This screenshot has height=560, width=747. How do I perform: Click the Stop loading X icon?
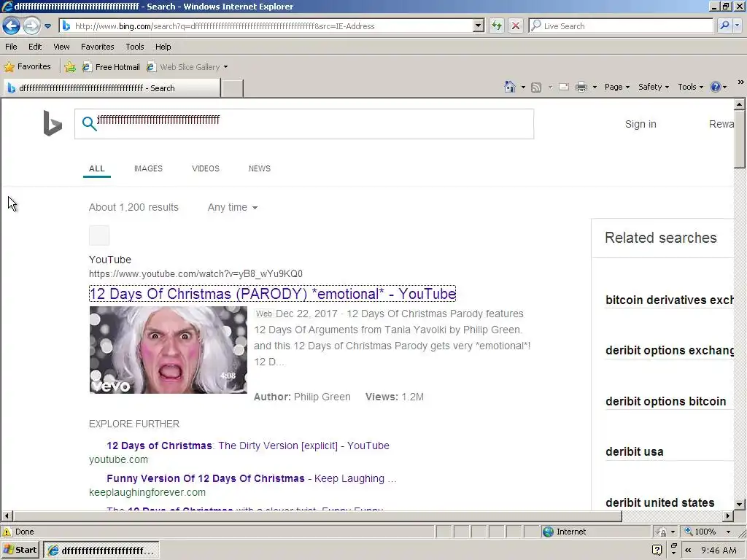(x=516, y=26)
